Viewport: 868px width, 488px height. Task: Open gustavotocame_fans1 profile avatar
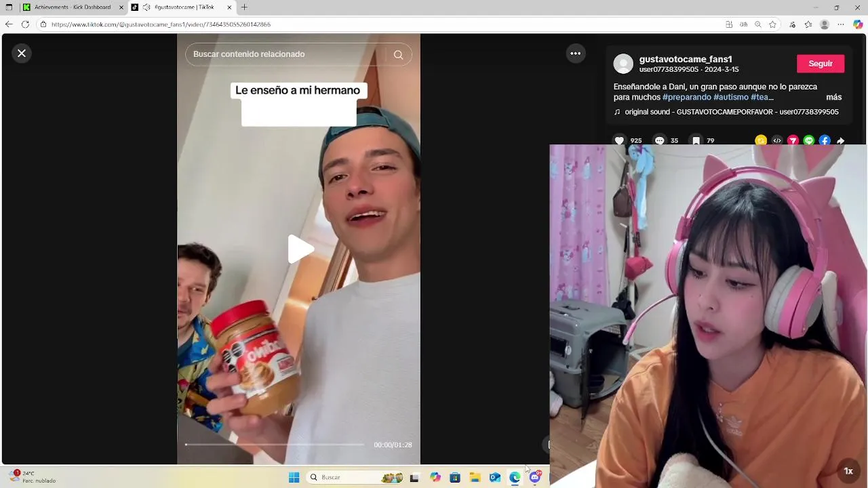point(623,64)
